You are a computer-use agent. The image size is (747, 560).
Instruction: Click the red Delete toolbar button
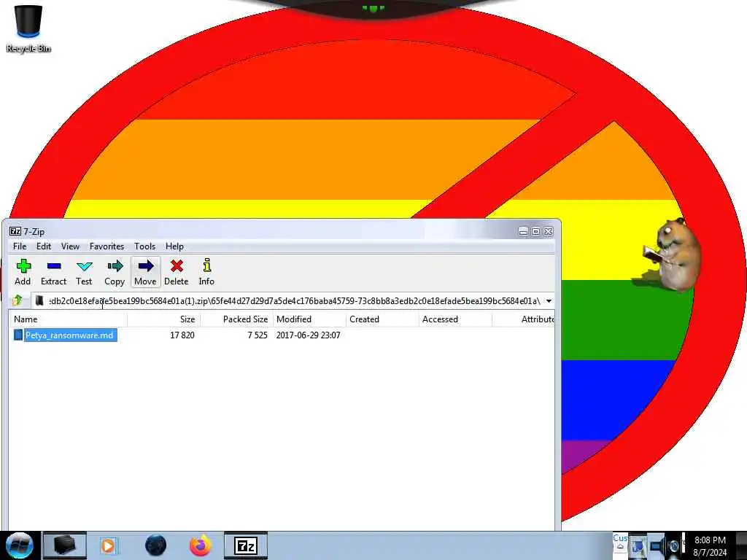coord(177,273)
